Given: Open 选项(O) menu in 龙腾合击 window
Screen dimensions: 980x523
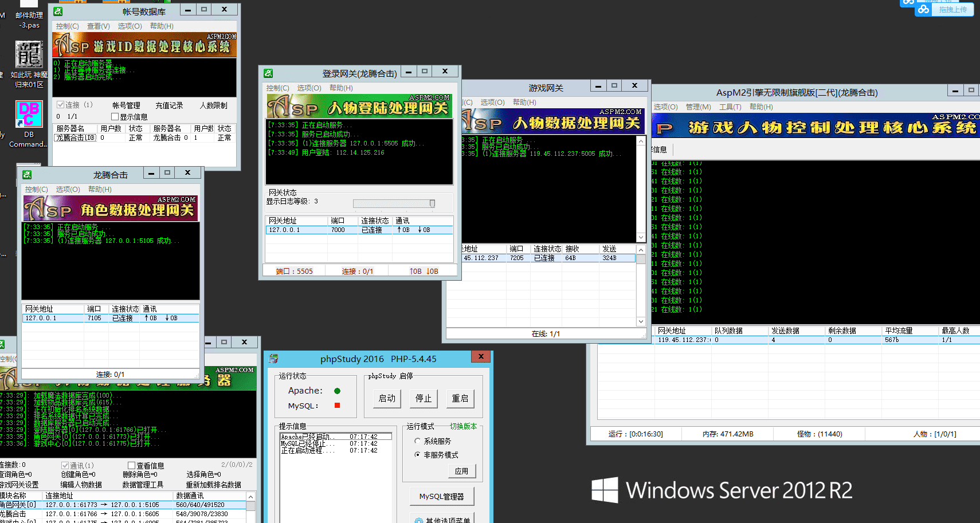Looking at the screenshot, I should click(68, 190).
